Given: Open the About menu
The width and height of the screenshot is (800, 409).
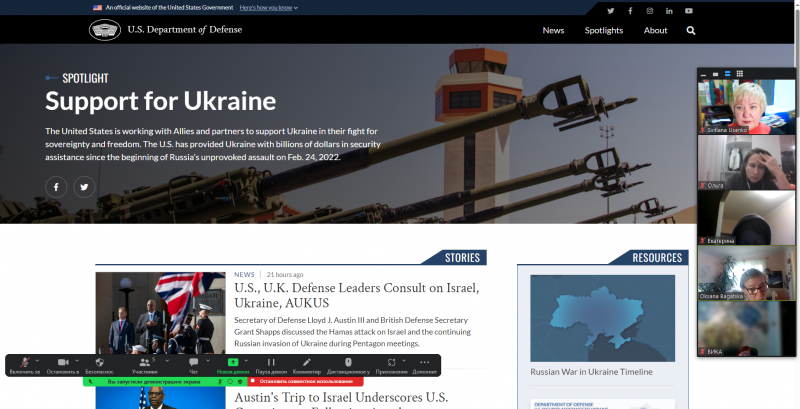Looking at the screenshot, I should tap(655, 31).
